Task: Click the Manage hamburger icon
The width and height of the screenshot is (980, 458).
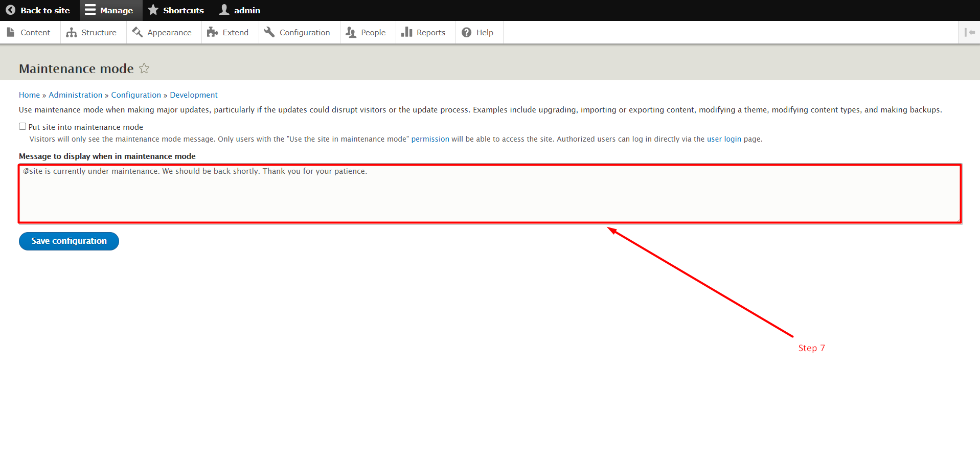Action: point(90,10)
